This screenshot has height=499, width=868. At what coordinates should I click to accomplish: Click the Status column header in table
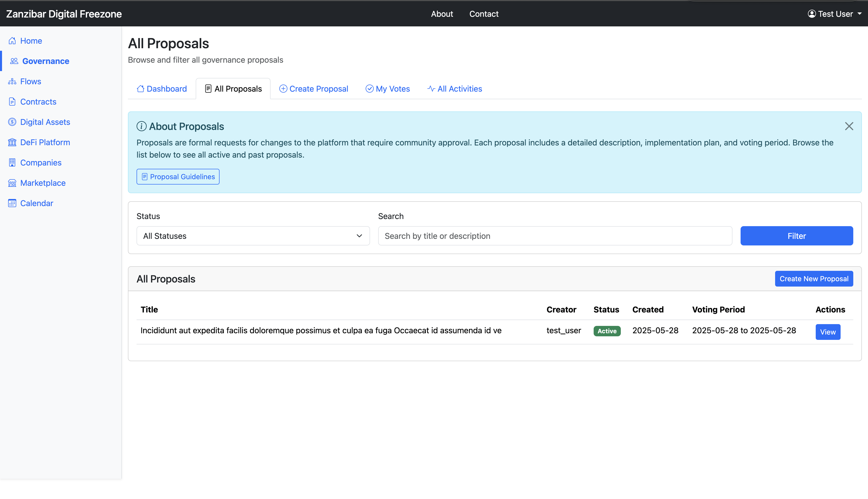click(x=606, y=310)
